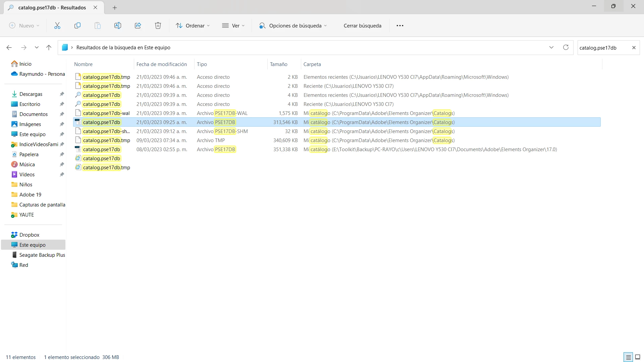Viewport: 644px width, 362px height.
Task: Select catalog.pse17db-wal file row
Action: click(106, 113)
